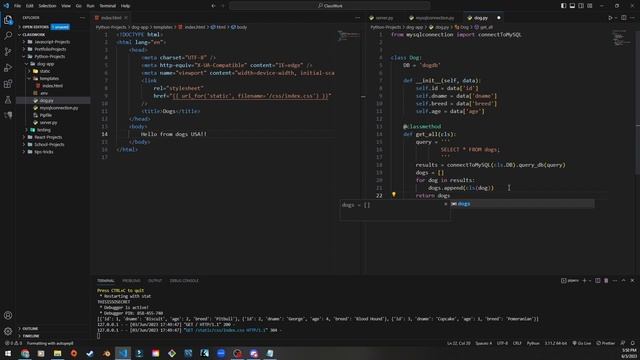Screen dimensions: 640x360
Task: Kill terminal with the trash icon
Action: 606,280
